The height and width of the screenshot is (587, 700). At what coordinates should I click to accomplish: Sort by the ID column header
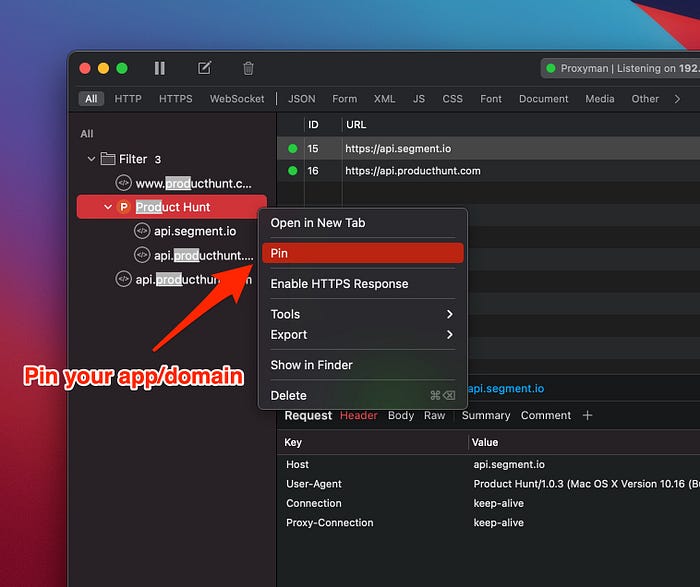pyautogui.click(x=313, y=125)
